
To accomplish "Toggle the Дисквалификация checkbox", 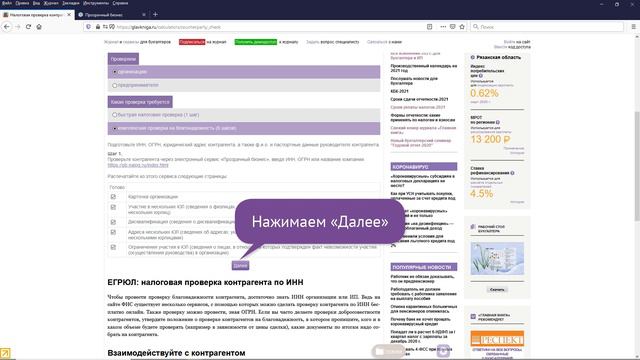I will coord(113,222).
